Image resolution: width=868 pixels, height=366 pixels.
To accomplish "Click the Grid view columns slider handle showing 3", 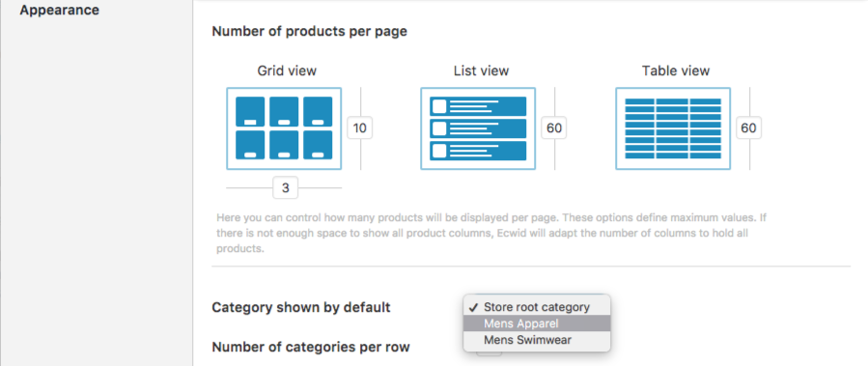I will click(x=286, y=187).
